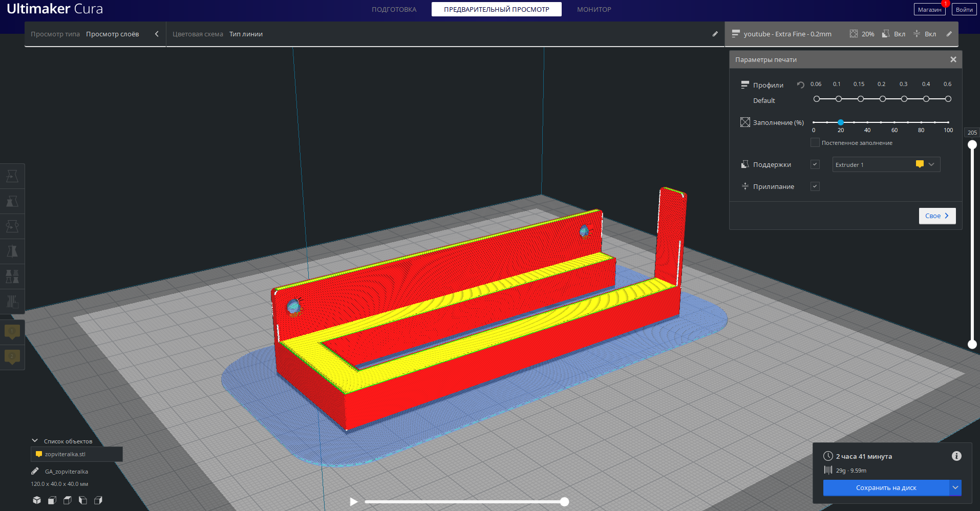
Task: Reset profile with the undo arrow icon
Action: click(800, 85)
